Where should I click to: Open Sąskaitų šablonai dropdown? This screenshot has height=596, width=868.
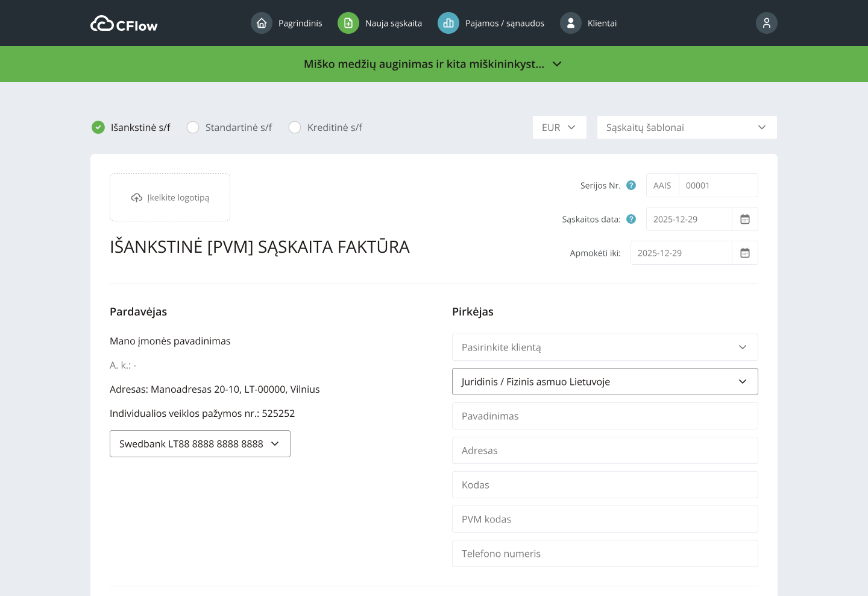[x=687, y=127]
